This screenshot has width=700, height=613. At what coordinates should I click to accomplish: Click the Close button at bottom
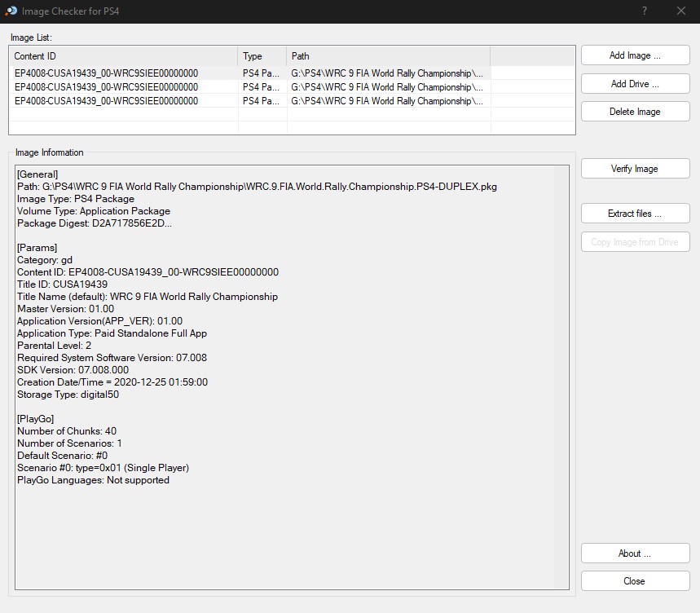(x=636, y=581)
